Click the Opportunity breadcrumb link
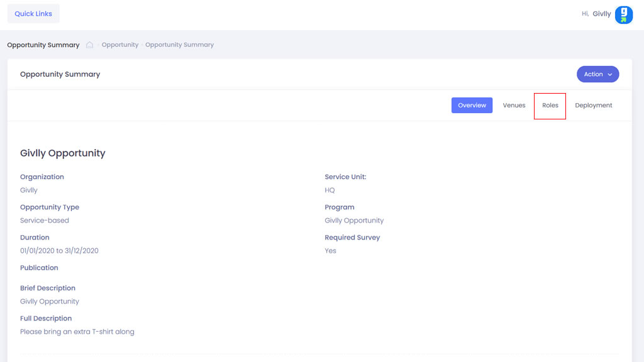Viewport: 644px width, 362px height. (119, 45)
